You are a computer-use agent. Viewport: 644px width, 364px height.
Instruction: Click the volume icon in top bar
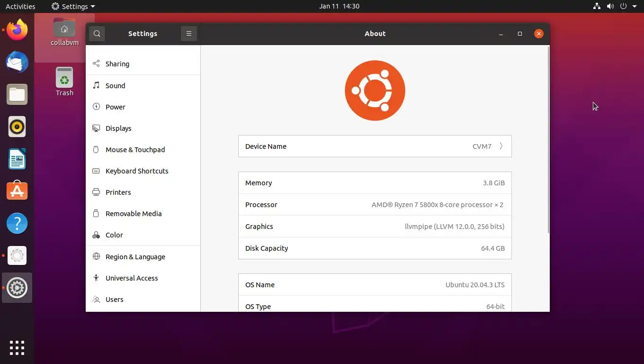click(x=610, y=6)
